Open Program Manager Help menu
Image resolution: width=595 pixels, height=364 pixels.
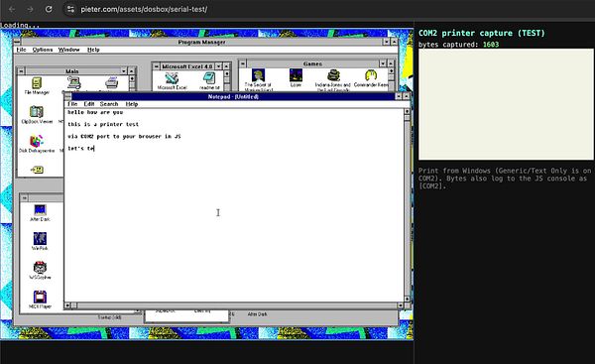(93, 50)
